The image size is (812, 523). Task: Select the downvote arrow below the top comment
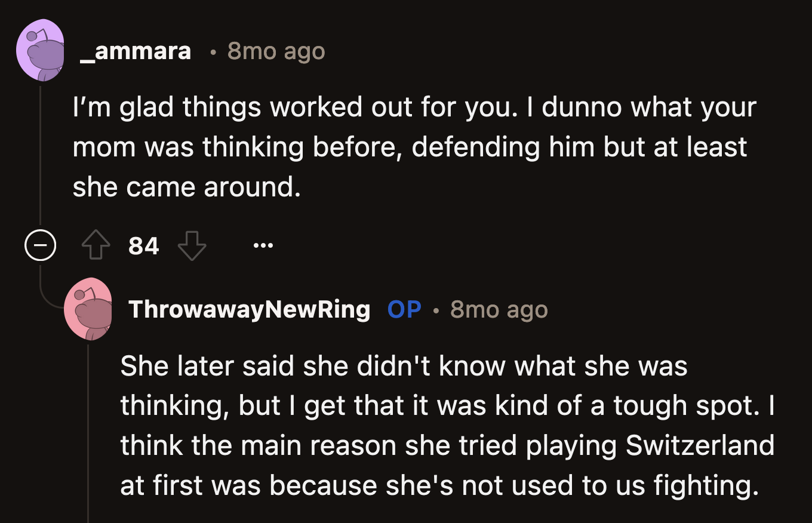click(191, 246)
